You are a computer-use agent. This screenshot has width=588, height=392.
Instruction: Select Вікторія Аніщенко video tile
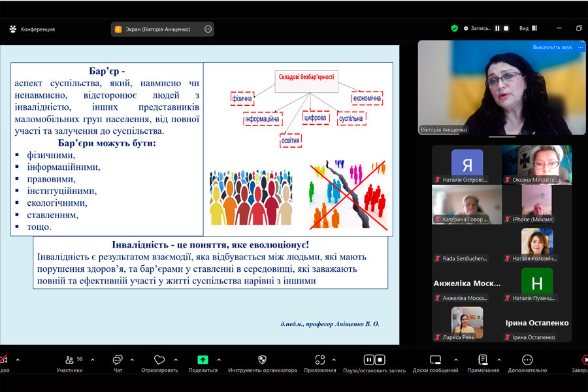[x=502, y=88]
